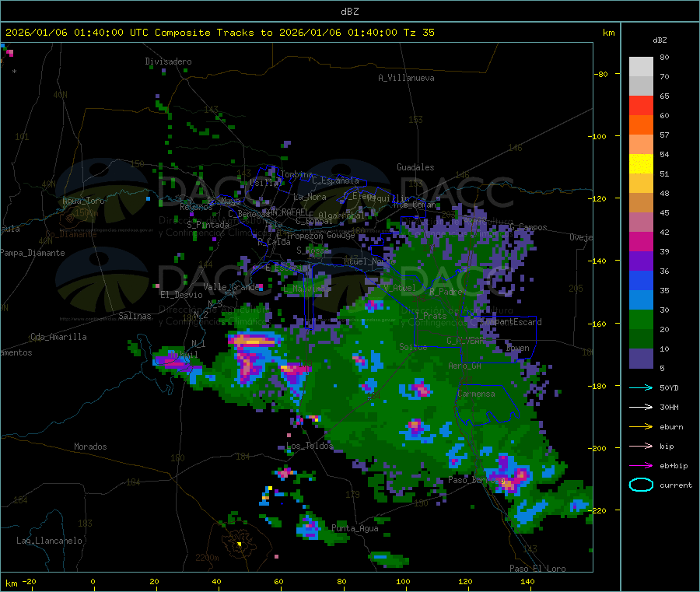Click the '2200m' contour label near the volcano

207,558
